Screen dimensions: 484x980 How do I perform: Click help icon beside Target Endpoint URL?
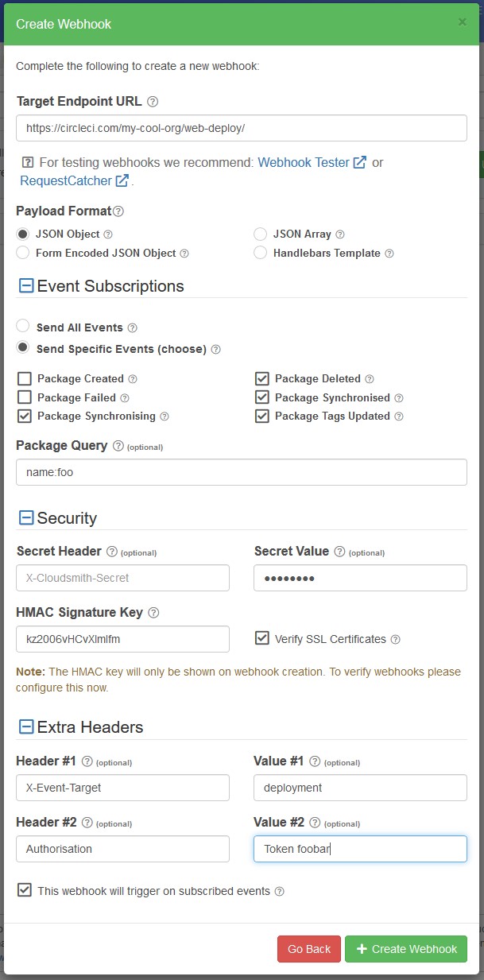tap(153, 102)
